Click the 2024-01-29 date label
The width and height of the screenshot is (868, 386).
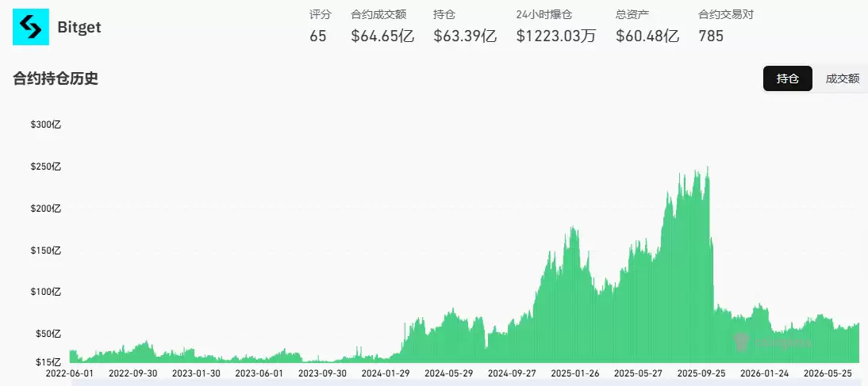coord(386,373)
